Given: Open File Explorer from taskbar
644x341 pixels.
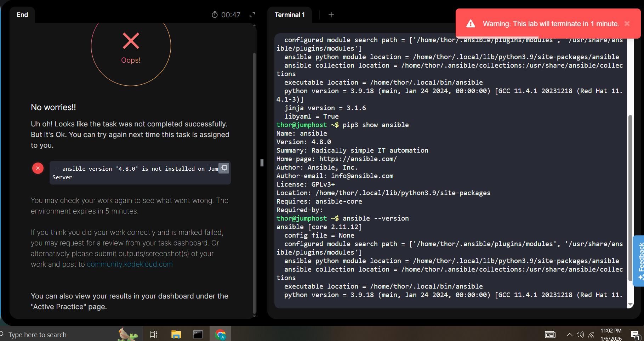Looking at the screenshot, I should click(x=176, y=334).
